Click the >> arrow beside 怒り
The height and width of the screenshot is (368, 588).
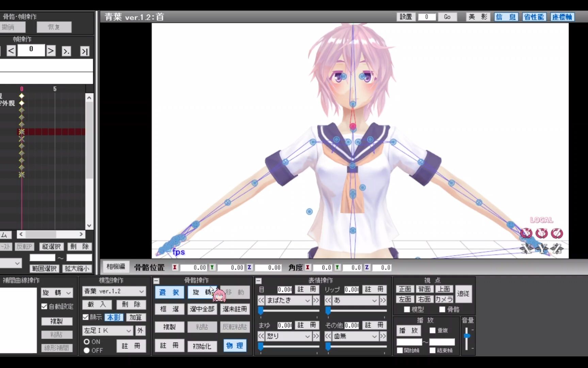(x=316, y=336)
